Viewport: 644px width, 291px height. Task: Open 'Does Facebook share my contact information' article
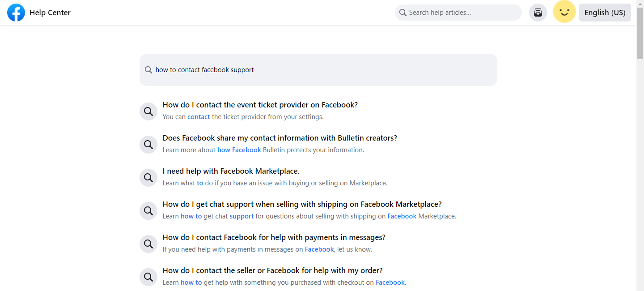280,138
